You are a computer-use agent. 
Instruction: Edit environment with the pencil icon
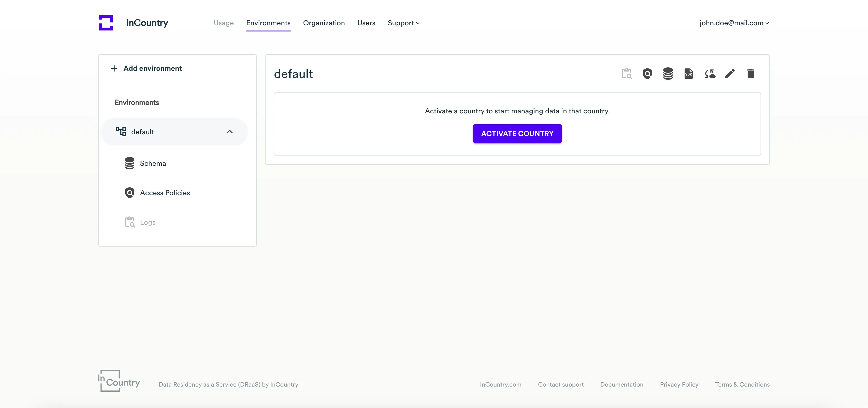click(730, 74)
